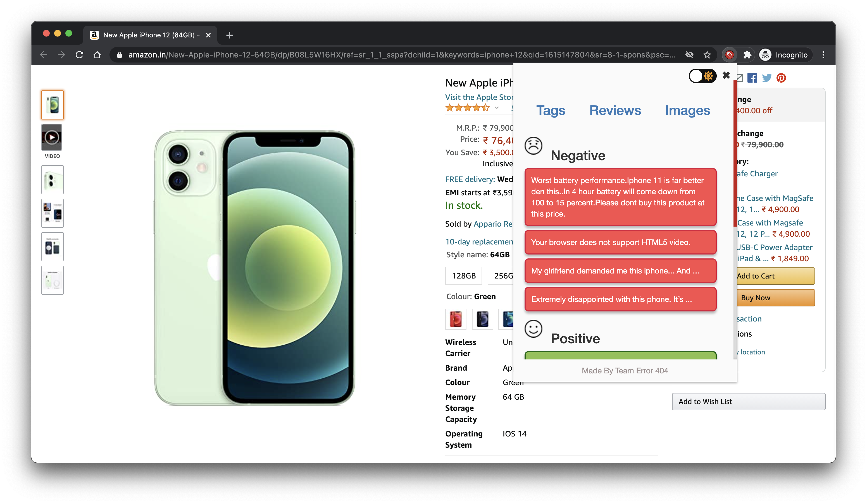Bookmark page with the star icon
The width and height of the screenshot is (867, 504).
point(707,55)
